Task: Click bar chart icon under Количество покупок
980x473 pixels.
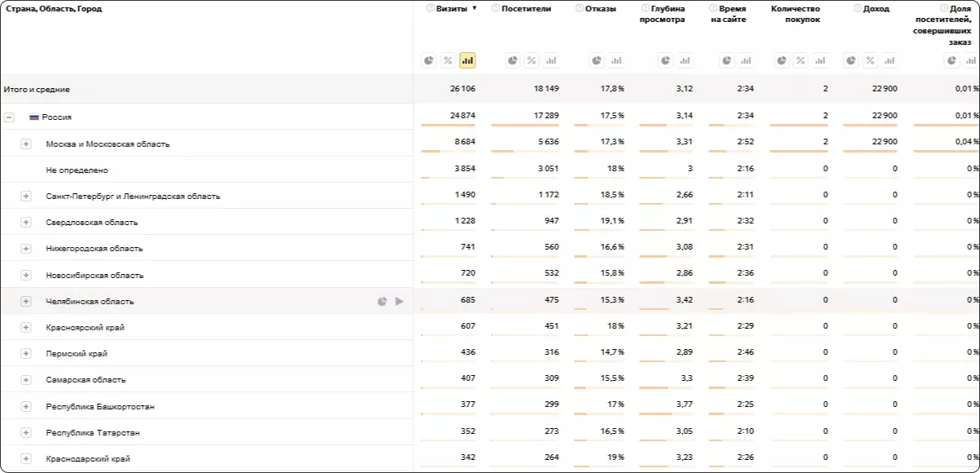Action: click(x=819, y=60)
